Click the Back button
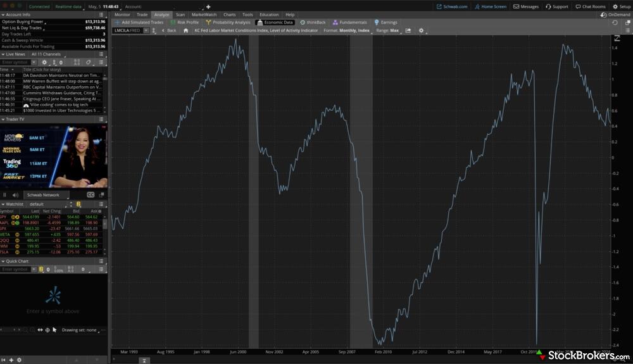633x364 pixels. tap(169, 30)
